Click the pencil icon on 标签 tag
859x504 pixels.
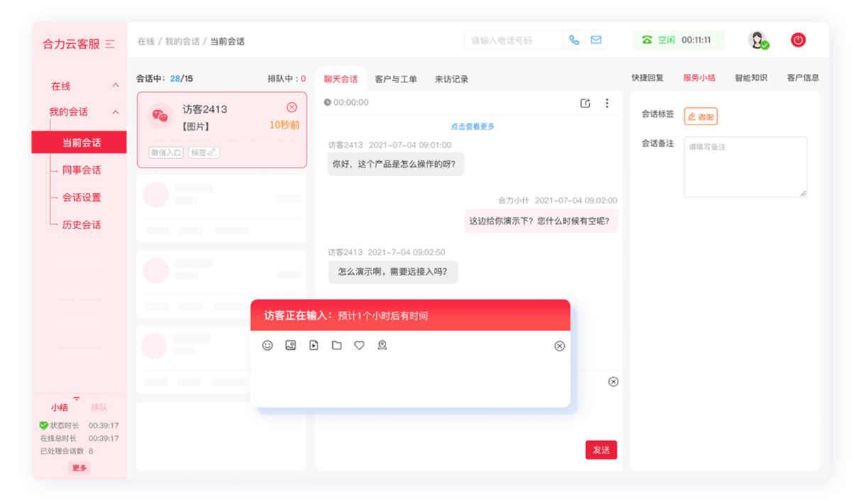point(212,153)
